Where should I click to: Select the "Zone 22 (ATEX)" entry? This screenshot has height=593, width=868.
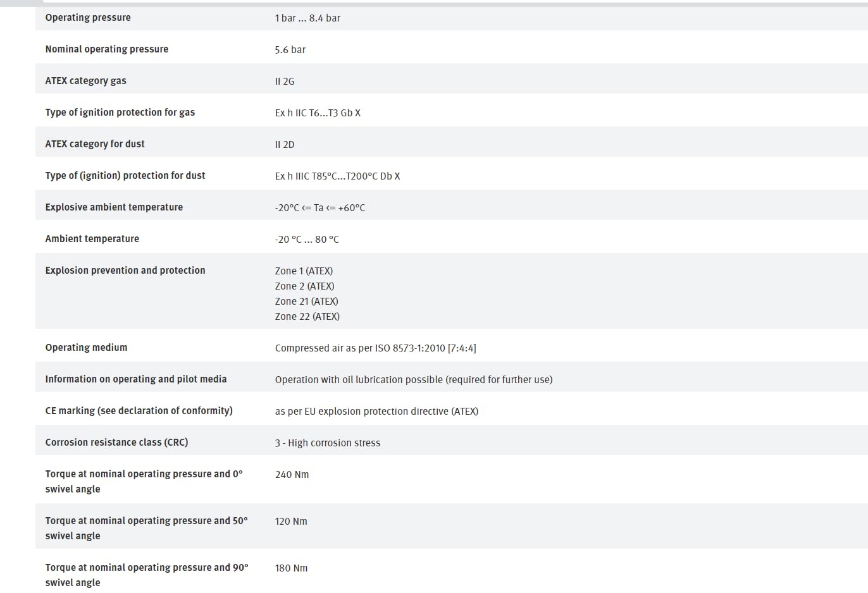tap(307, 317)
